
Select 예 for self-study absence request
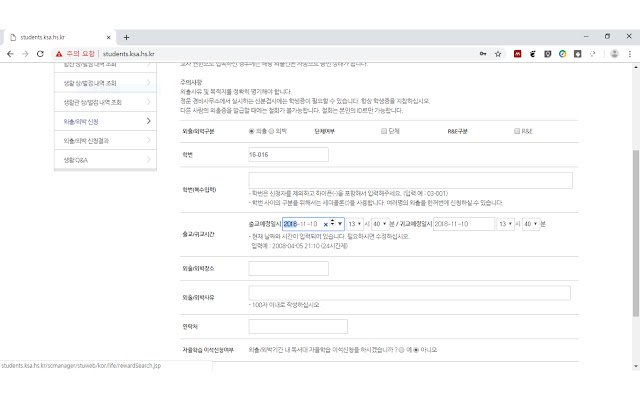coord(402,350)
